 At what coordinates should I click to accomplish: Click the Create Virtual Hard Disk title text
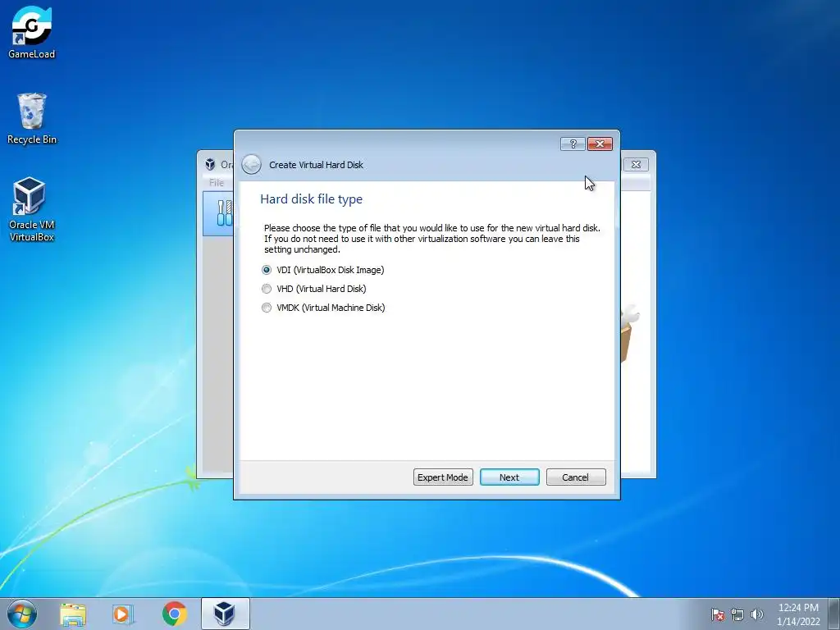click(x=316, y=165)
